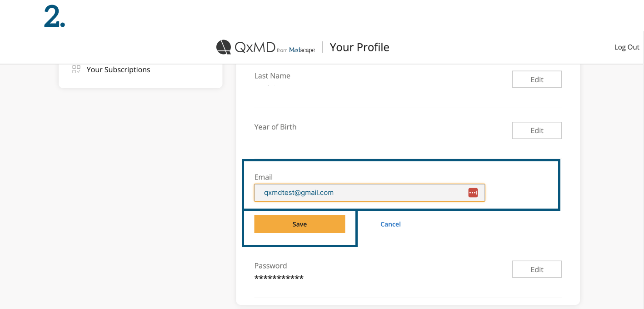Click the password manager icon in Email field

[x=473, y=193]
